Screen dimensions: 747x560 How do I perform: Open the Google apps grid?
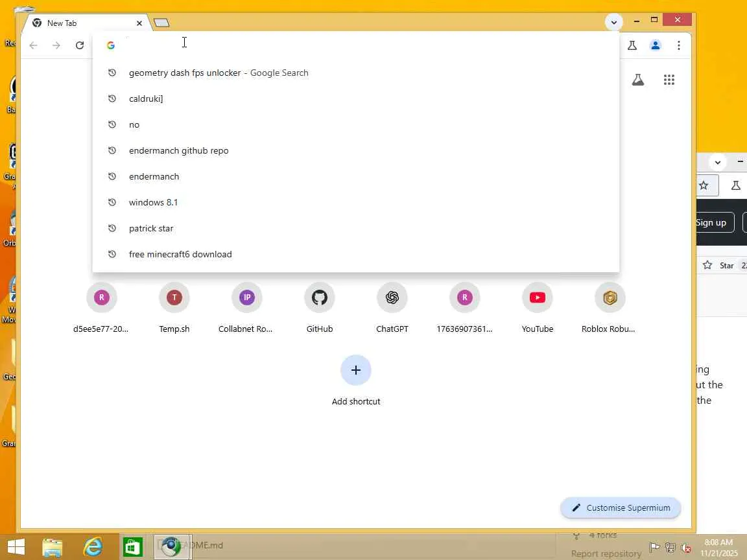(669, 80)
